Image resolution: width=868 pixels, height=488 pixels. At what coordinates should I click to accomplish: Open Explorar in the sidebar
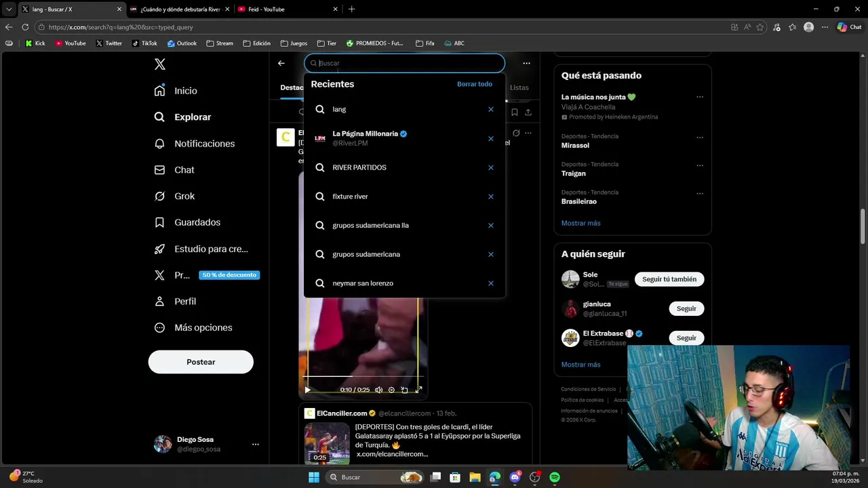(x=182, y=117)
